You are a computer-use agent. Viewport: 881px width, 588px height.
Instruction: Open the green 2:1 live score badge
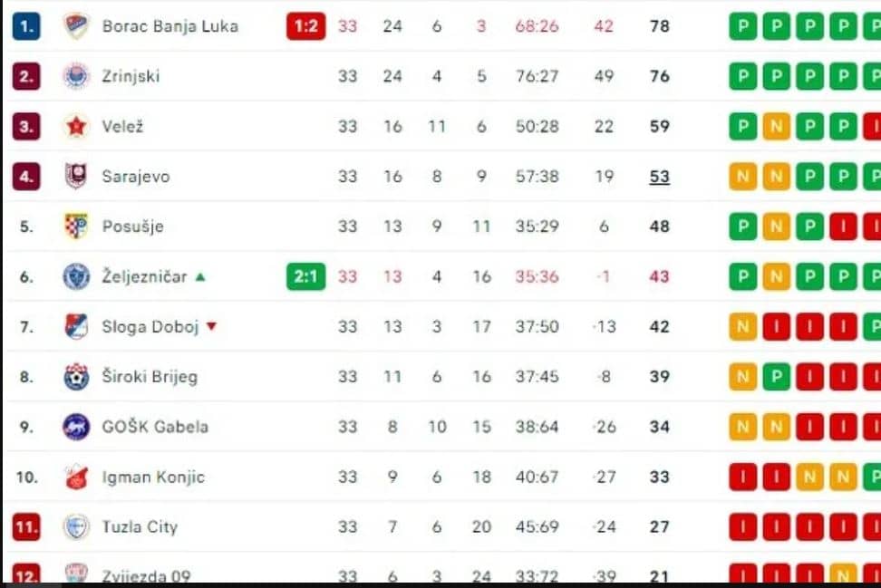pos(305,276)
